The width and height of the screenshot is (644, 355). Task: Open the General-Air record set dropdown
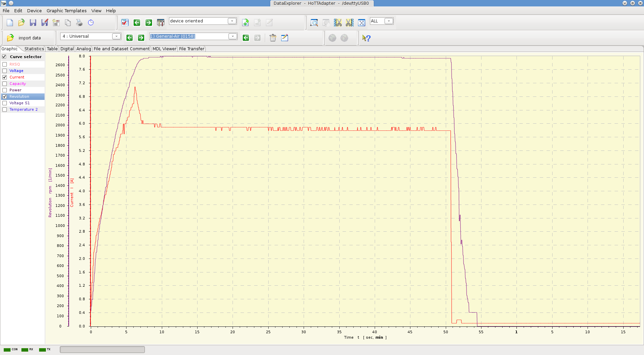point(233,36)
